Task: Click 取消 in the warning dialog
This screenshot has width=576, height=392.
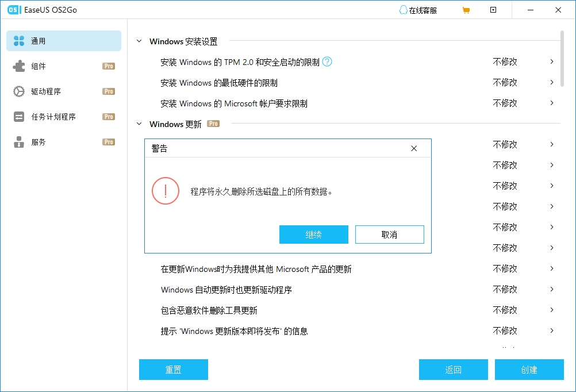Action: click(x=389, y=235)
